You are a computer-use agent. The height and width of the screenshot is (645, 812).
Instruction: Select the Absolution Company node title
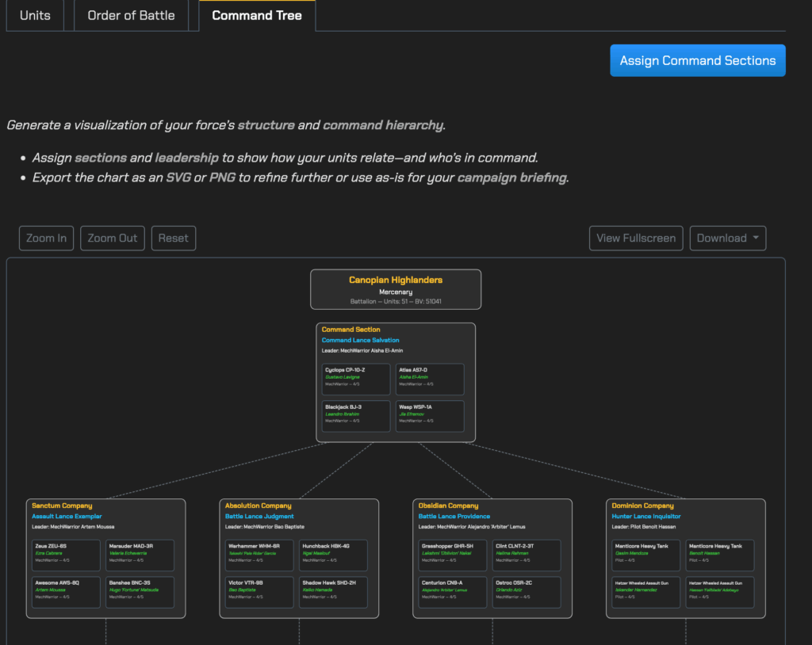coord(259,506)
